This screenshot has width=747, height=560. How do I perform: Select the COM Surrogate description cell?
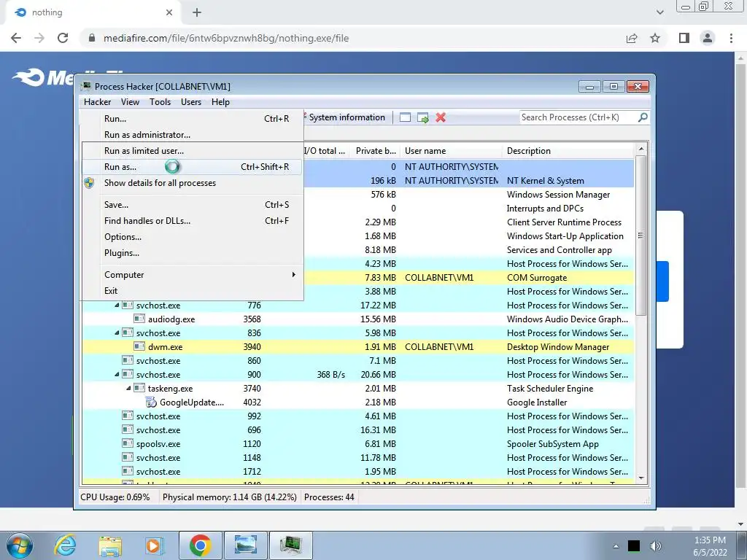[x=537, y=278]
